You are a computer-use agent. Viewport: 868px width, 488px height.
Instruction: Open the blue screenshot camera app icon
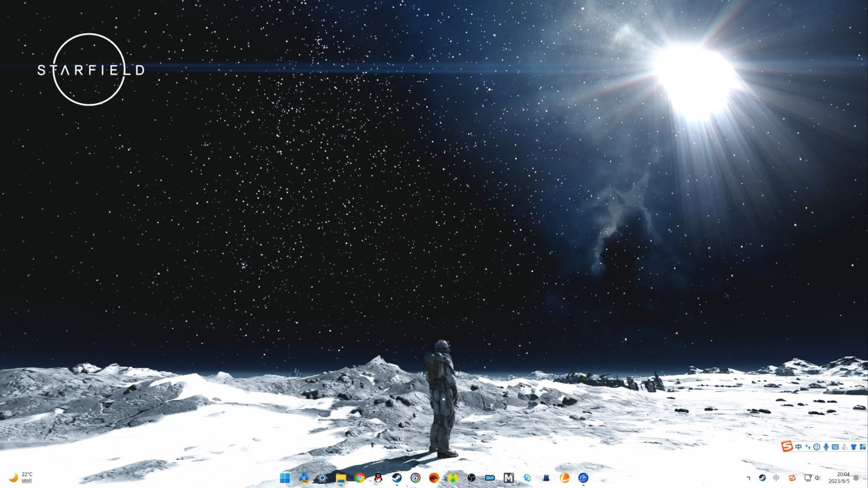click(583, 478)
